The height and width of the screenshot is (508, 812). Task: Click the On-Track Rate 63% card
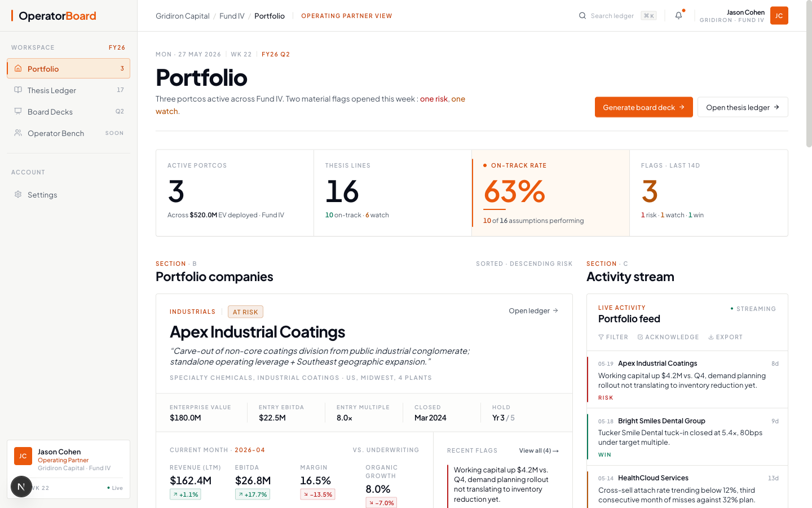coord(550,192)
